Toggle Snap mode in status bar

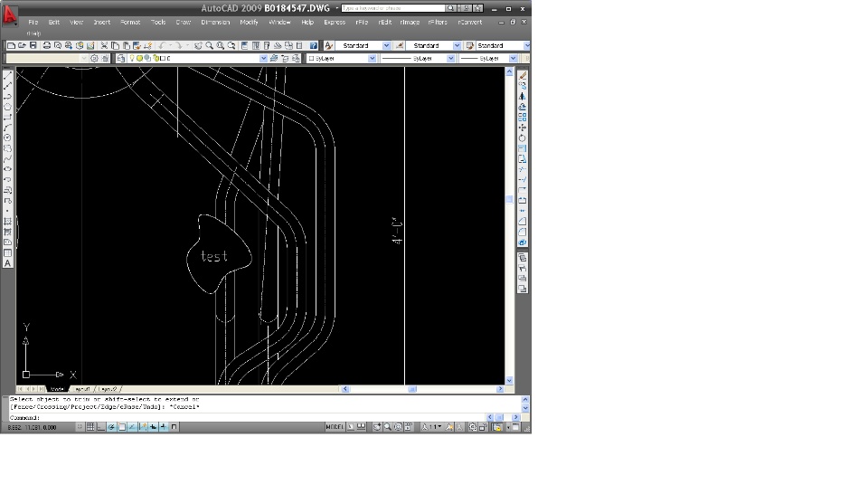(80, 427)
